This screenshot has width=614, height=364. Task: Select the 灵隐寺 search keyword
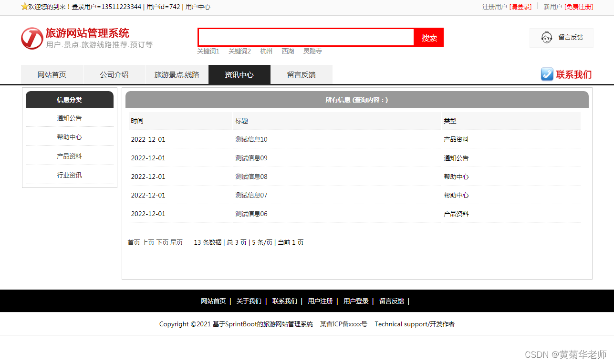click(x=312, y=51)
